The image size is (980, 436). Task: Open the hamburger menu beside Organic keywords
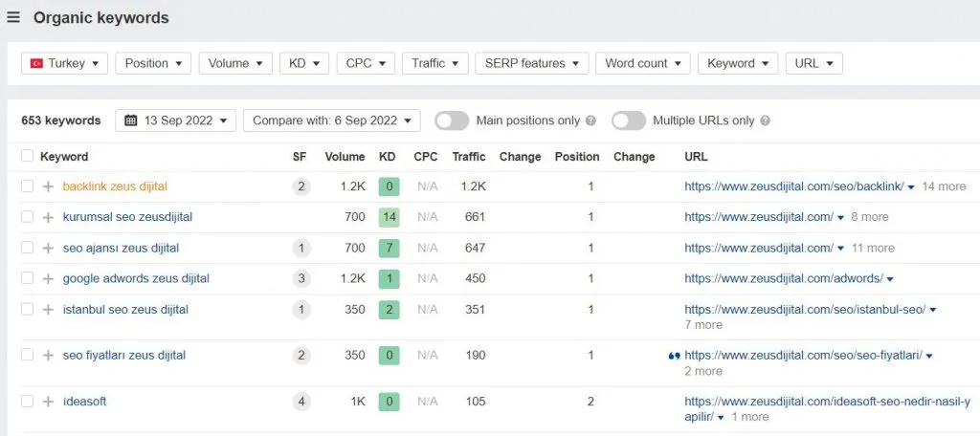tap(13, 17)
